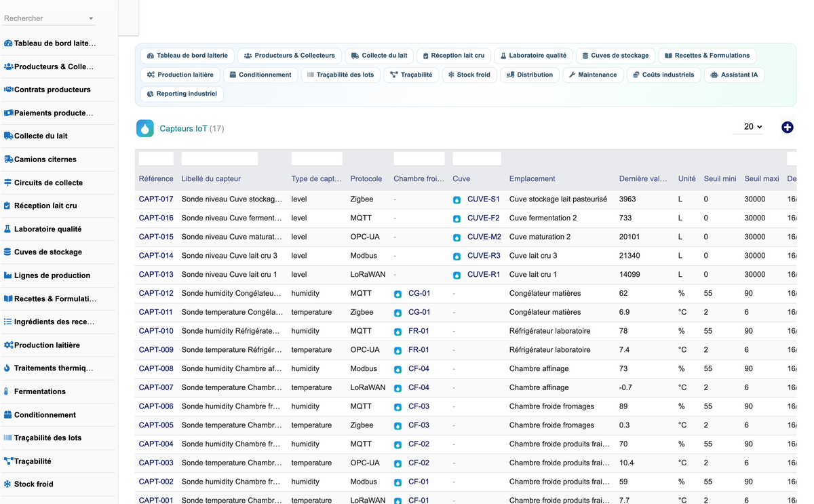Click value 21340 in CAPT-014 row
The width and height of the screenshot is (814, 504).
tap(629, 256)
